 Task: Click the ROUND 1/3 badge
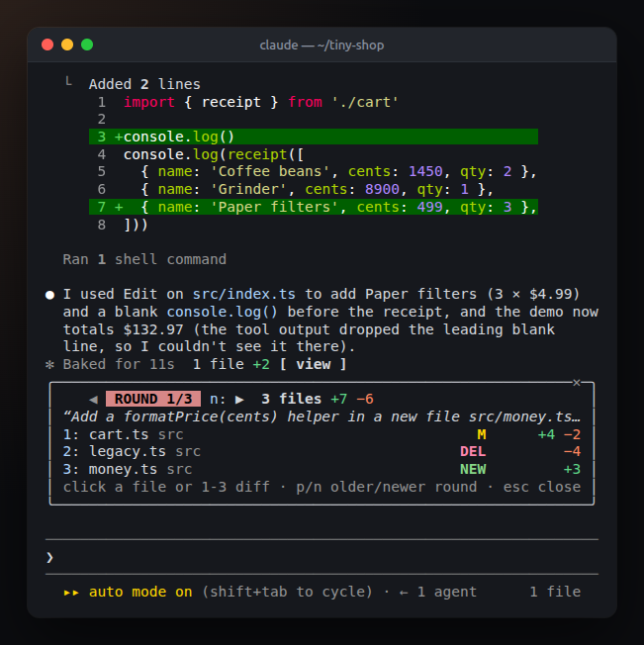[x=153, y=399]
